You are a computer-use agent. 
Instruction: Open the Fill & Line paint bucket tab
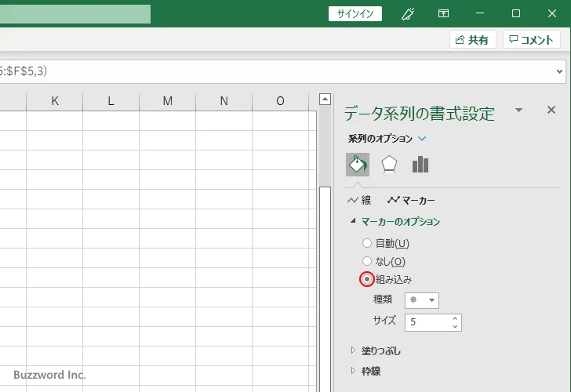358,165
